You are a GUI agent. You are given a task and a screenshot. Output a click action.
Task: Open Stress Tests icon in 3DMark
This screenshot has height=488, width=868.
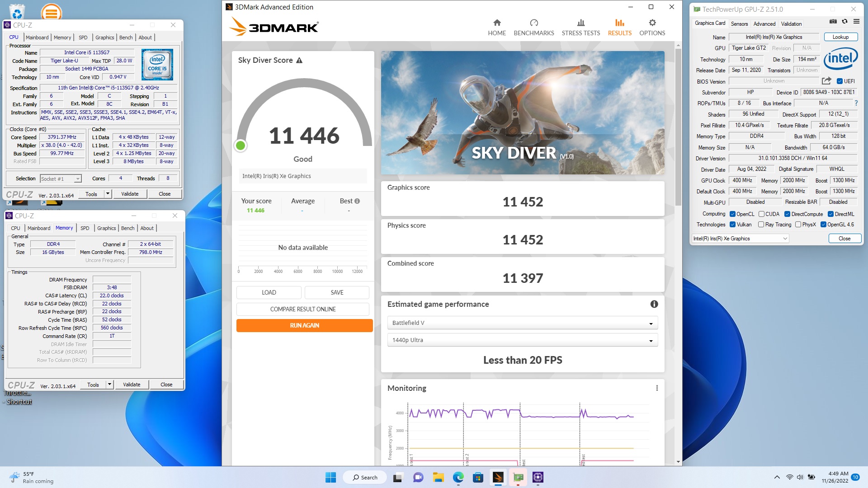(581, 23)
